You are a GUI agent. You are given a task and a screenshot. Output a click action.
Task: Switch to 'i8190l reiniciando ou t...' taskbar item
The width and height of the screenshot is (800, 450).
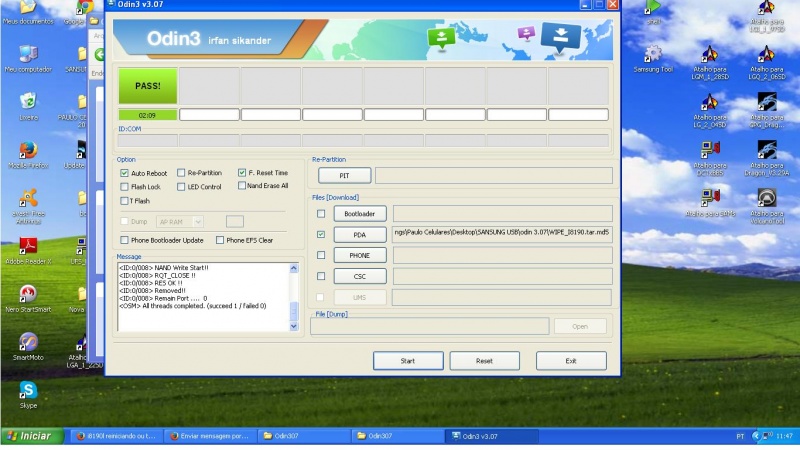coord(116,436)
